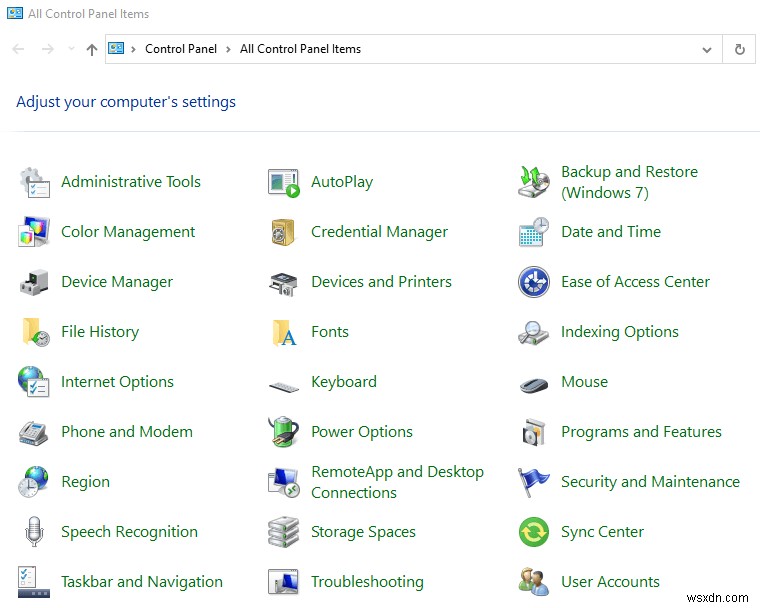The width and height of the screenshot is (760, 608).
Task: Open the Phone and Modem link
Action: tap(127, 432)
